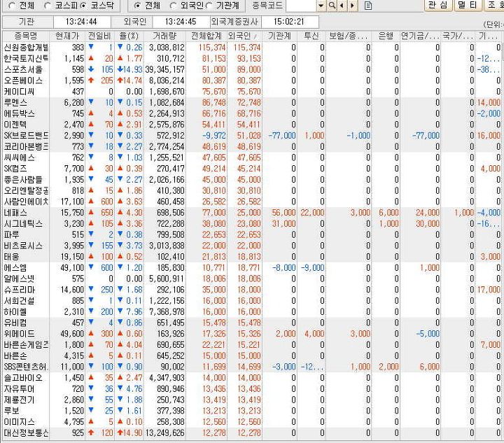Select the 비츠로시스 stock name
504x443 pixels.
click(x=23, y=246)
